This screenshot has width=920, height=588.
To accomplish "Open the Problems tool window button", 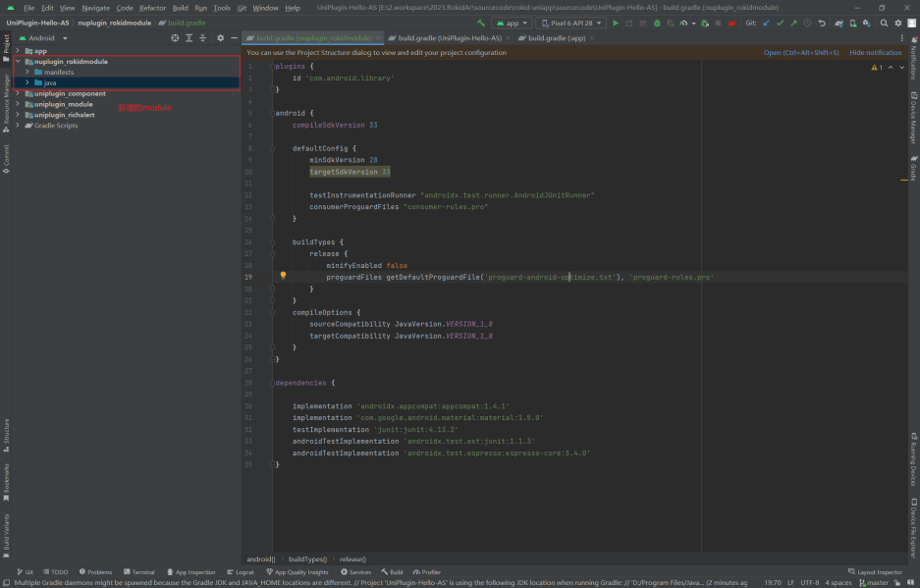I will coord(95,572).
